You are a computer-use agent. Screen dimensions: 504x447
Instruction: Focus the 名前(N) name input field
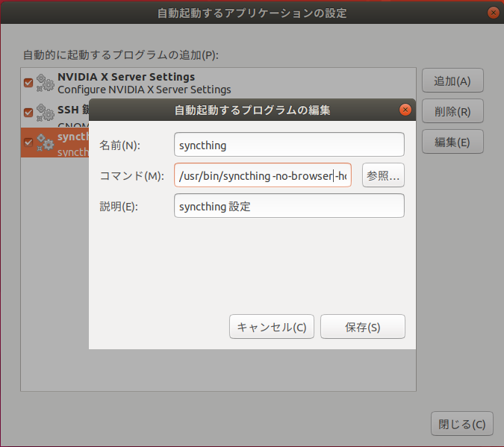[x=289, y=145]
